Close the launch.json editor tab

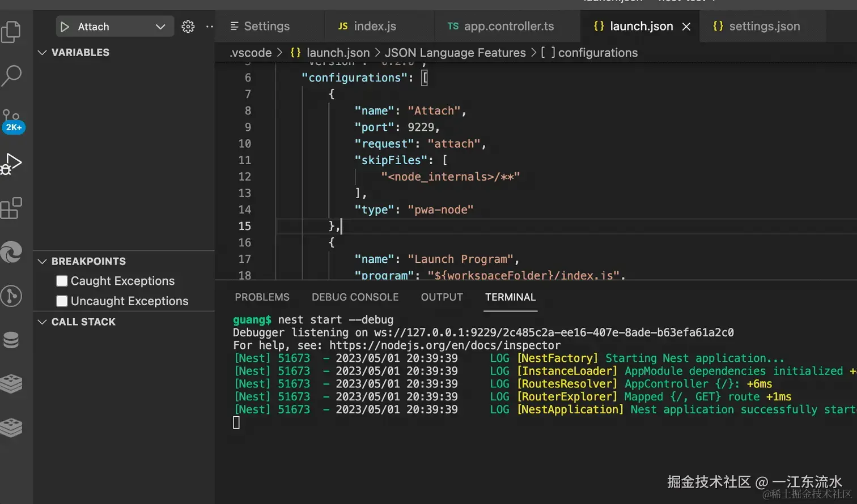pyautogui.click(x=686, y=27)
